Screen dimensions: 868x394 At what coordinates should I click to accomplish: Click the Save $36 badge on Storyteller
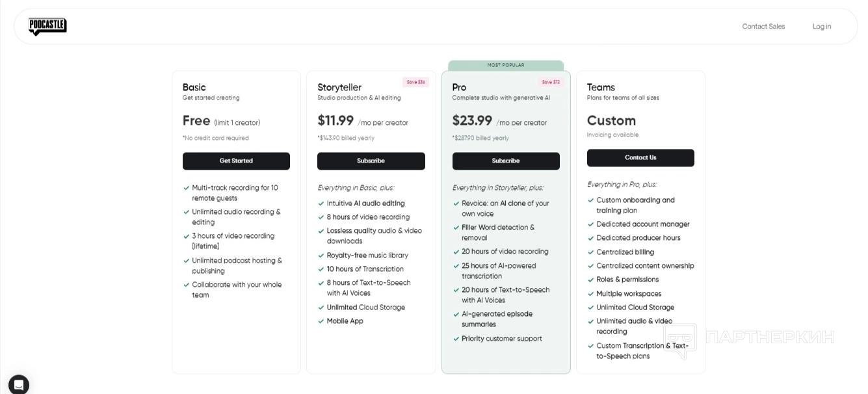click(x=415, y=83)
